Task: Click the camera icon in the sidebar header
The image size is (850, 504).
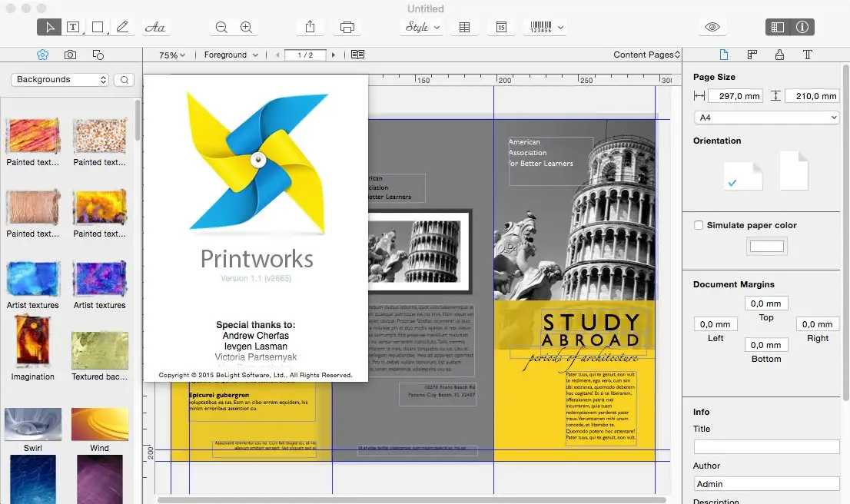Action: 70,55
